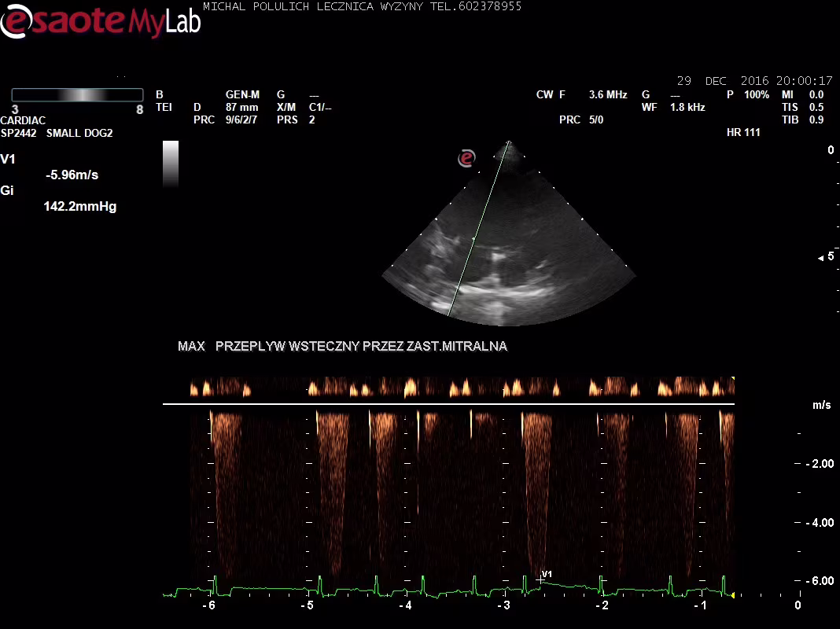Click the red "e" probe orientation marker

pyautogui.click(x=467, y=158)
